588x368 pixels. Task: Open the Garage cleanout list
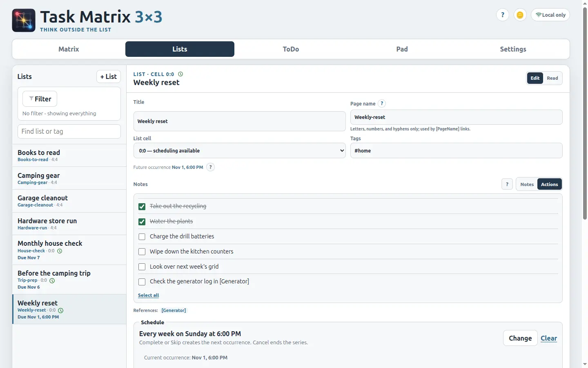(x=69, y=201)
